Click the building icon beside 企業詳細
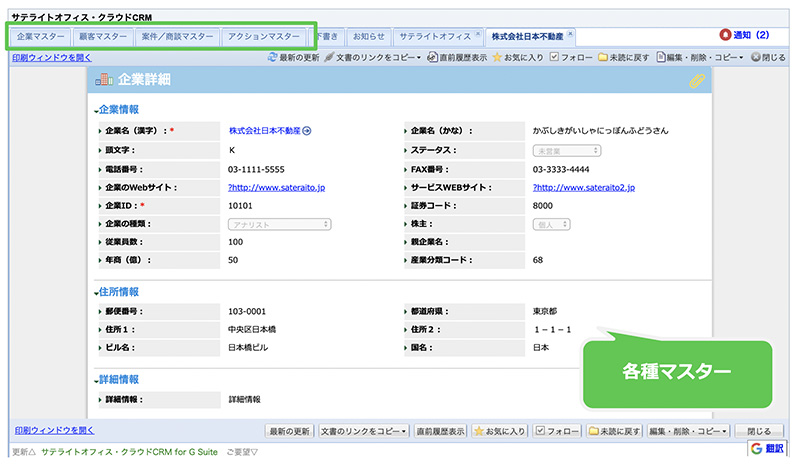This screenshot has height=465, width=800. [x=104, y=79]
